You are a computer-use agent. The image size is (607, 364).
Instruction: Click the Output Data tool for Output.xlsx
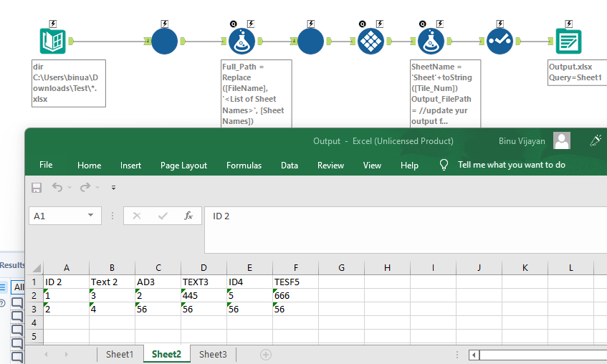click(568, 42)
